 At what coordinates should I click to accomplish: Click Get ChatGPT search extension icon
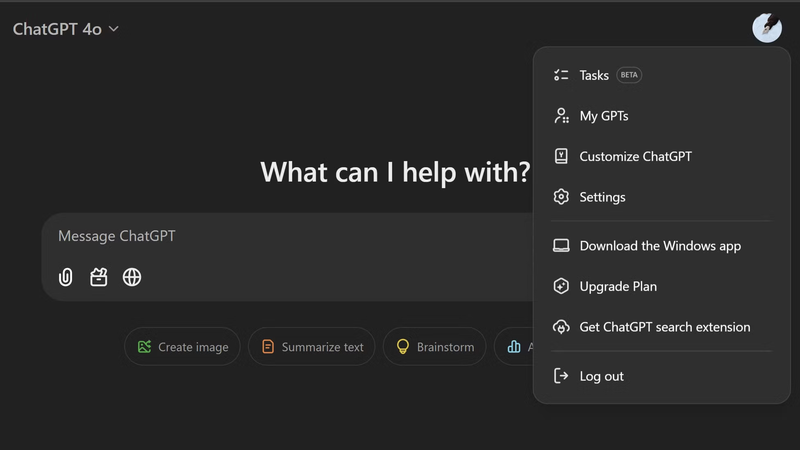pos(561,327)
